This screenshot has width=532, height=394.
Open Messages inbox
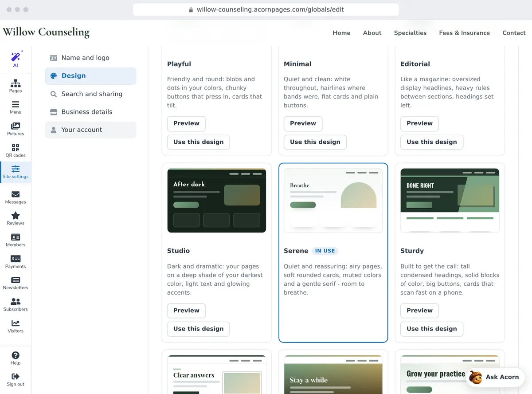16,197
